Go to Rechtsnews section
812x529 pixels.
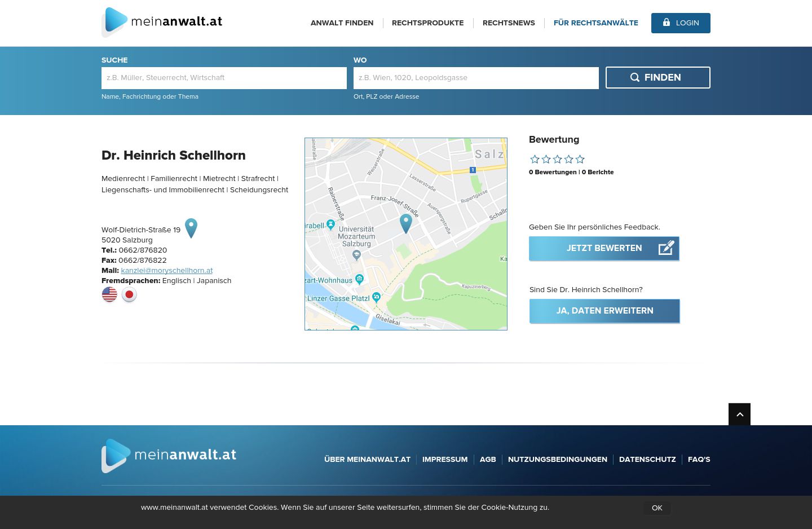tap(509, 23)
